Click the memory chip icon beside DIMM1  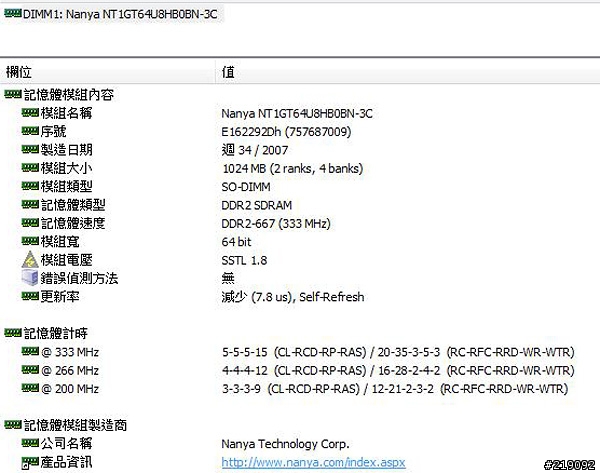point(13,14)
